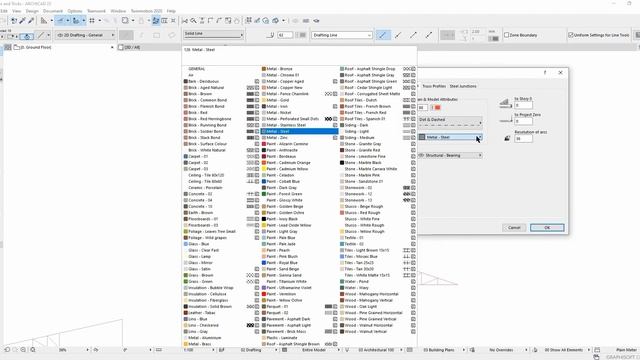Click the home story elevation icon next to 'to Story 0'
The width and height of the screenshot is (640, 360).
tap(505, 103)
